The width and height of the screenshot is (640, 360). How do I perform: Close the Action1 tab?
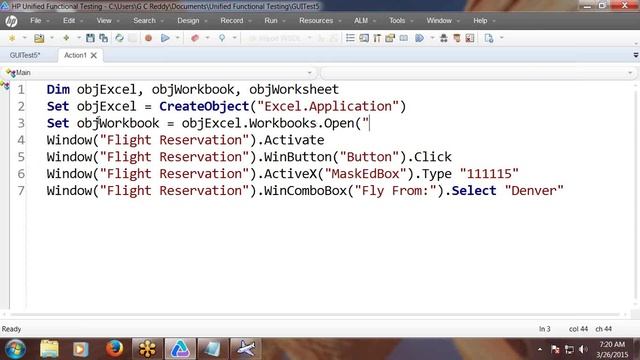click(x=94, y=55)
